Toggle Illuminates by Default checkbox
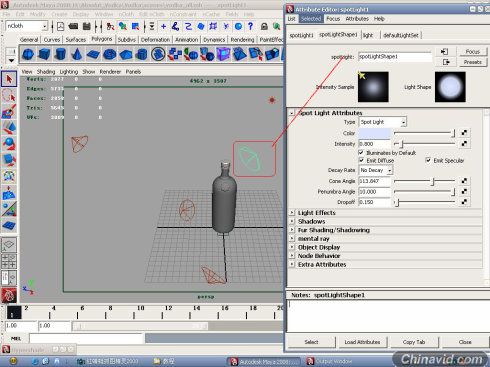Image resolution: width=490 pixels, height=367 pixels. coord(361,152)
